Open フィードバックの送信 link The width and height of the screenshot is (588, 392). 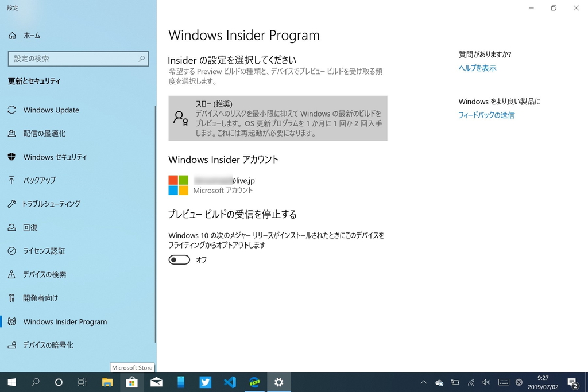click(486, 115)
